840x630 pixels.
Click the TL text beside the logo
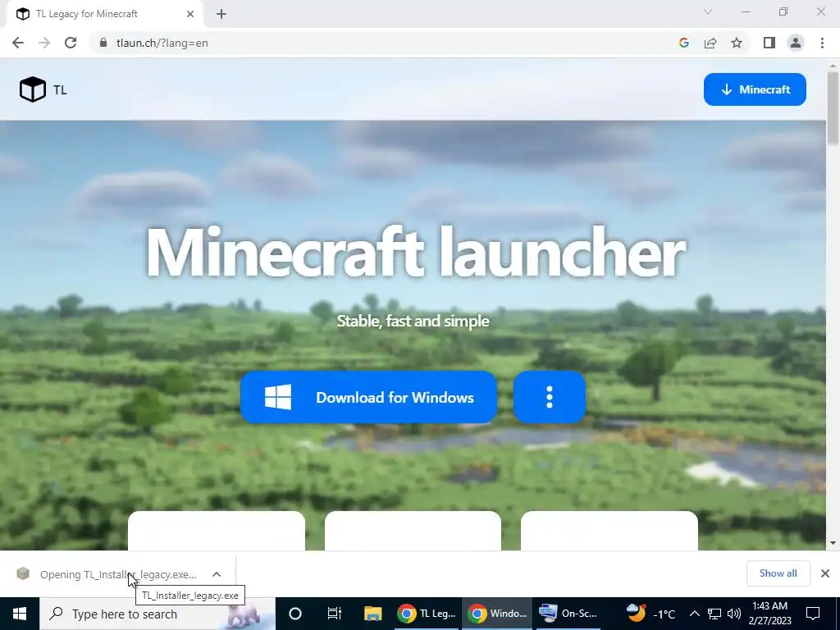pyautogui.click(x=60, y=90)
